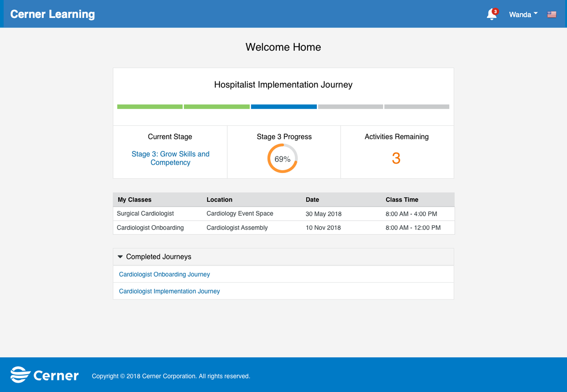The width and height of the screenshot is (567, 392).
Task: Click the Welcome Home heading
Action: tap(283, 47)
